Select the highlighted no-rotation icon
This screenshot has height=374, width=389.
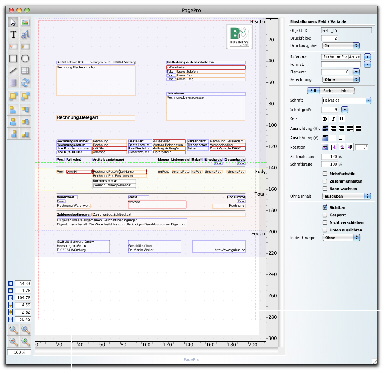point(325,147)
